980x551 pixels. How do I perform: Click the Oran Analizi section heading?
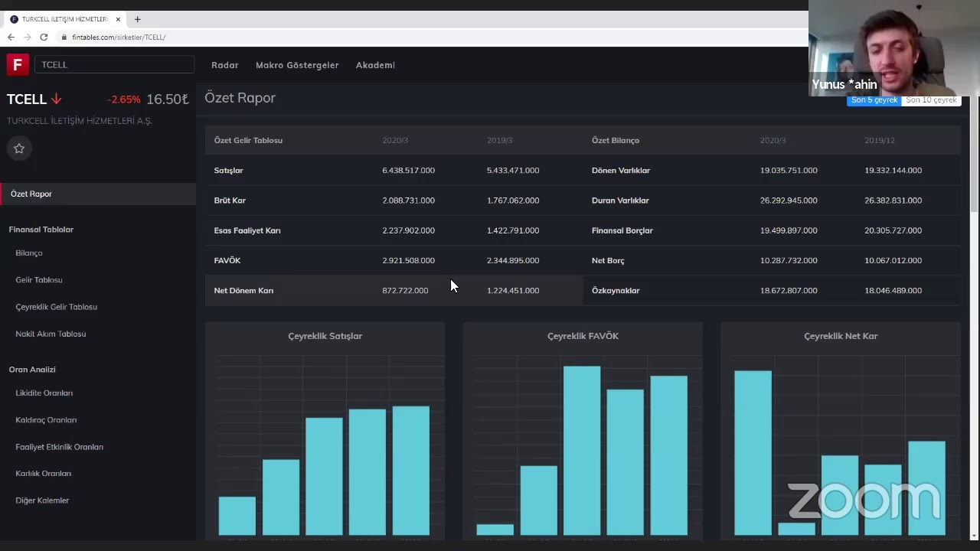(x=32, y=370)
